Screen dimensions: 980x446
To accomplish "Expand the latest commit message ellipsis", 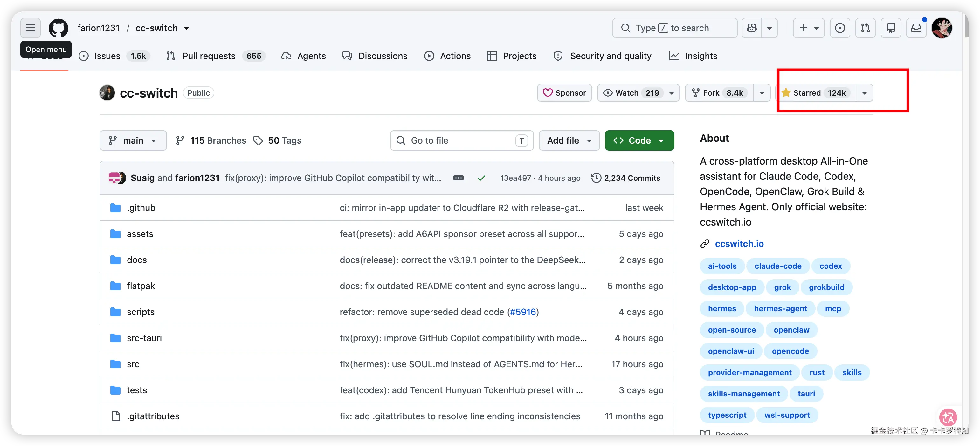I will [x=459, y=178].
